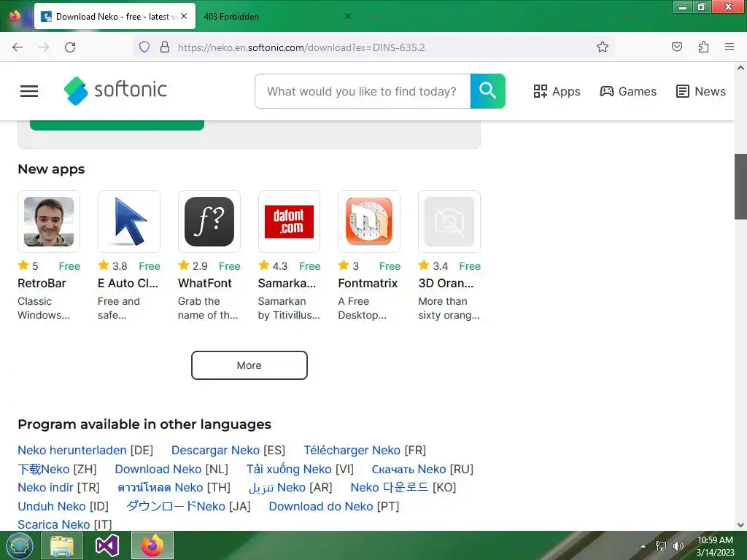Screen dimensions: 747x560
Task: Open Neko indir [TR] link
Action: click(x=45, y=487)
